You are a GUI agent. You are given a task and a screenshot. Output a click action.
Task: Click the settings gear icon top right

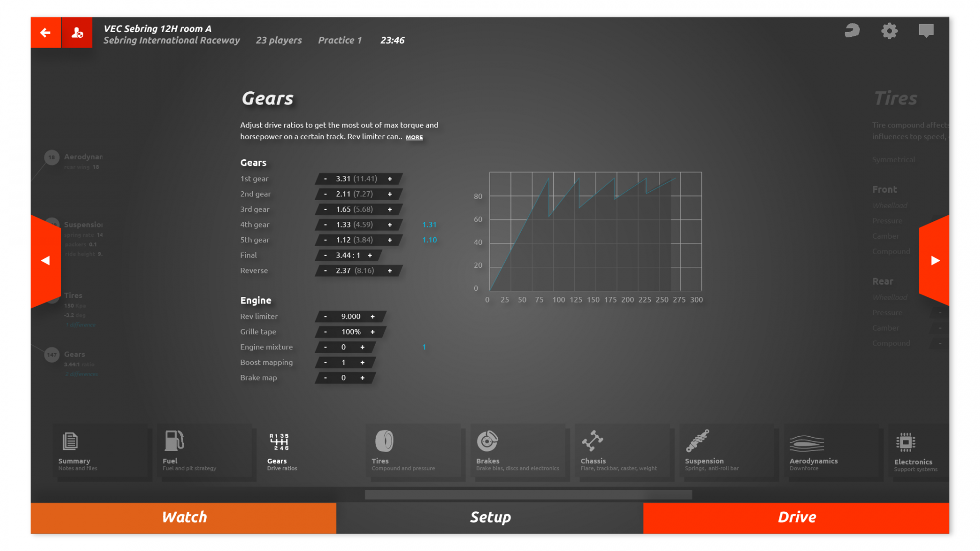890,31
